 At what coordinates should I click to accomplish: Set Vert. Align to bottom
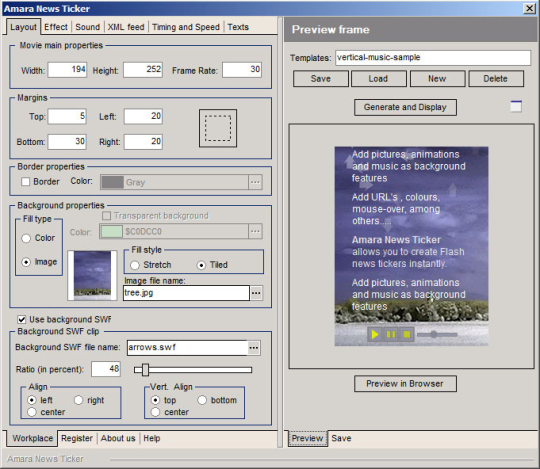[202, 400]
